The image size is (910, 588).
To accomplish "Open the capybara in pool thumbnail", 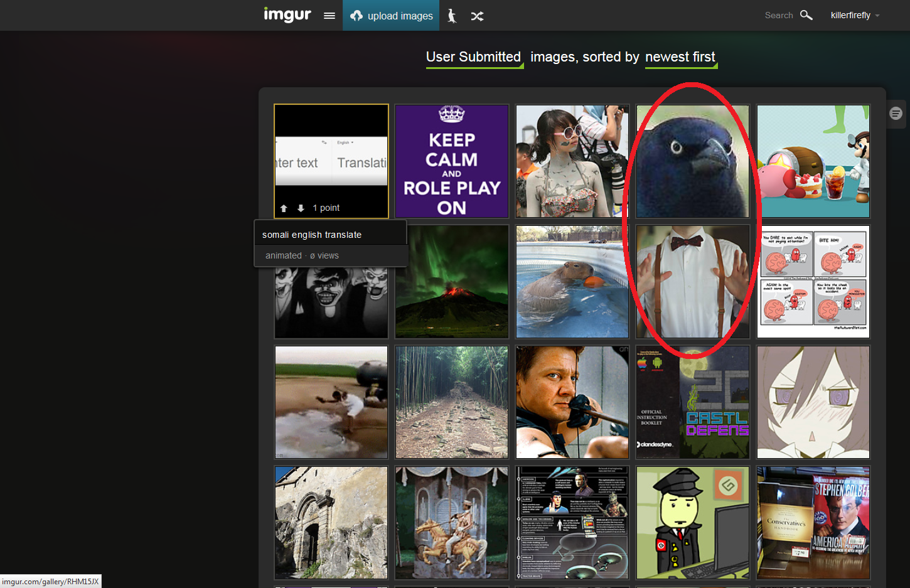I will click(x=572, y=282).
